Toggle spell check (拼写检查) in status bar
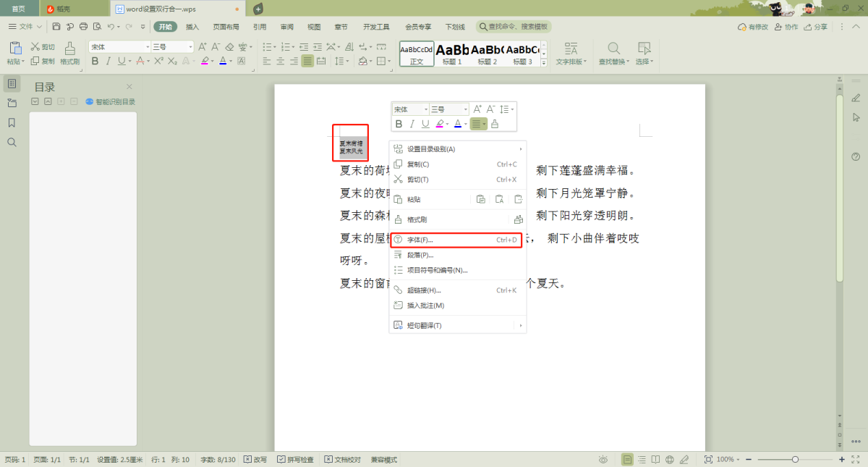 click(x=296, y=460)
